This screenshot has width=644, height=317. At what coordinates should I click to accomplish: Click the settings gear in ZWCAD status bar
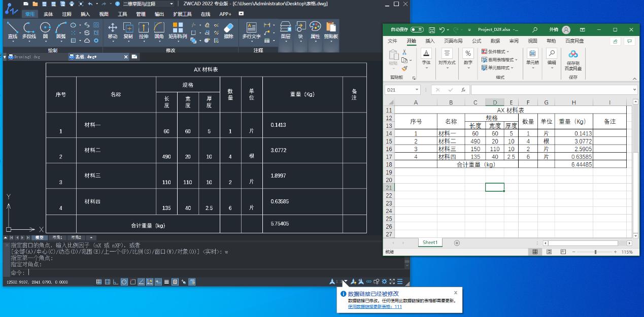click(x=384, y=282)
